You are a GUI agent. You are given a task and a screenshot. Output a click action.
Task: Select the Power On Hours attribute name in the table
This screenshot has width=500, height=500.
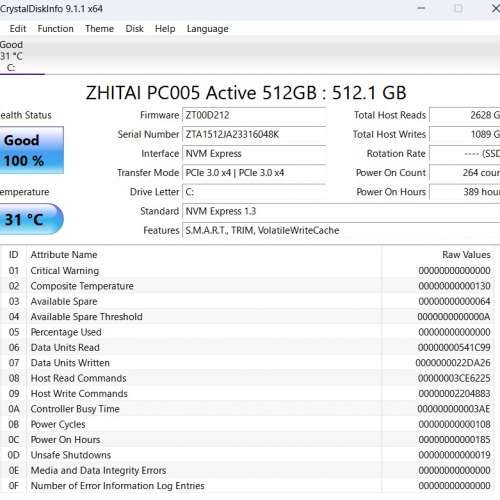click(65, 440)
